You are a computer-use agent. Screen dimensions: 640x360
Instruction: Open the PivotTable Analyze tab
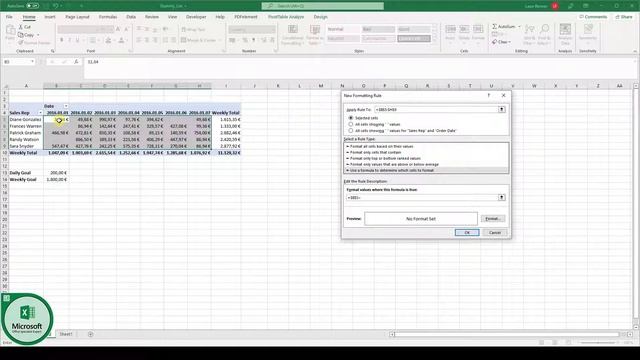click(x=286, y=17)
